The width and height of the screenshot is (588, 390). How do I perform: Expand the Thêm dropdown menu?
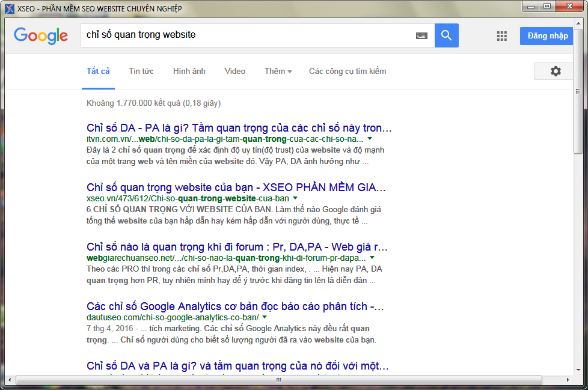278,71
